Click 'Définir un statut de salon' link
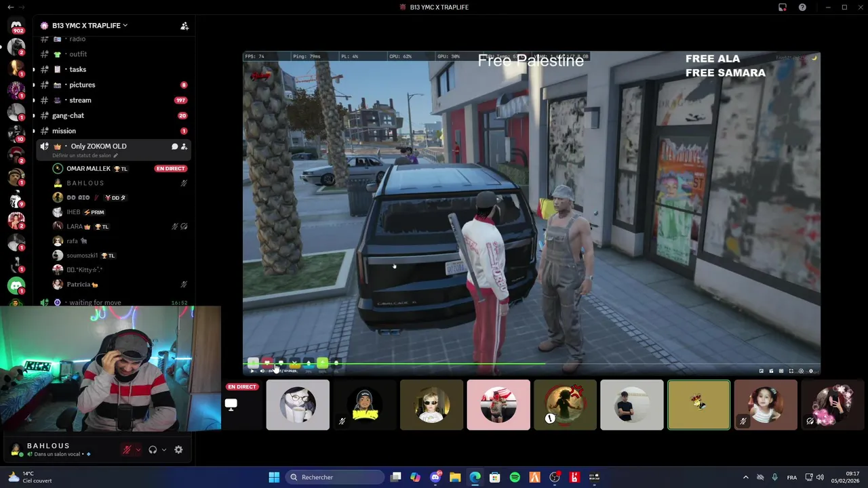Screen dimensions: 868x488 [x=85, y=156]
